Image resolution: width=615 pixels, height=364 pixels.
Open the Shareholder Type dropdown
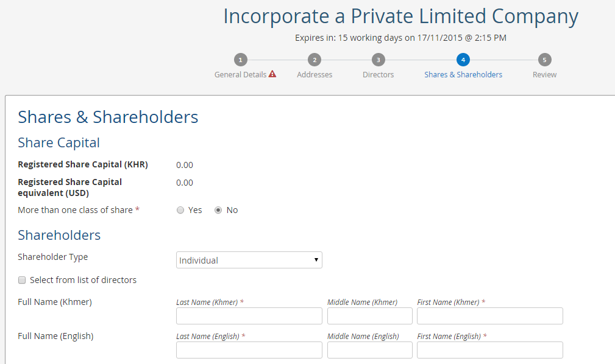(x=249, y=260)
